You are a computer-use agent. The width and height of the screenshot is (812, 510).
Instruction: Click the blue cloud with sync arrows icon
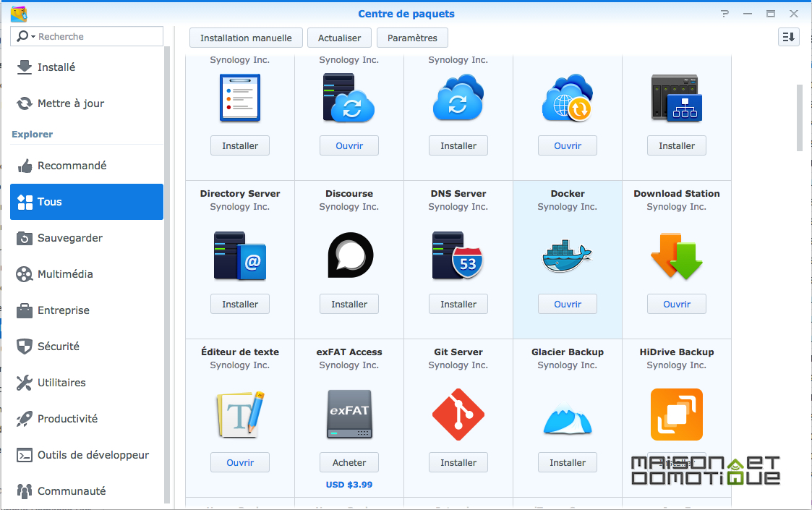tap(458, 98)
